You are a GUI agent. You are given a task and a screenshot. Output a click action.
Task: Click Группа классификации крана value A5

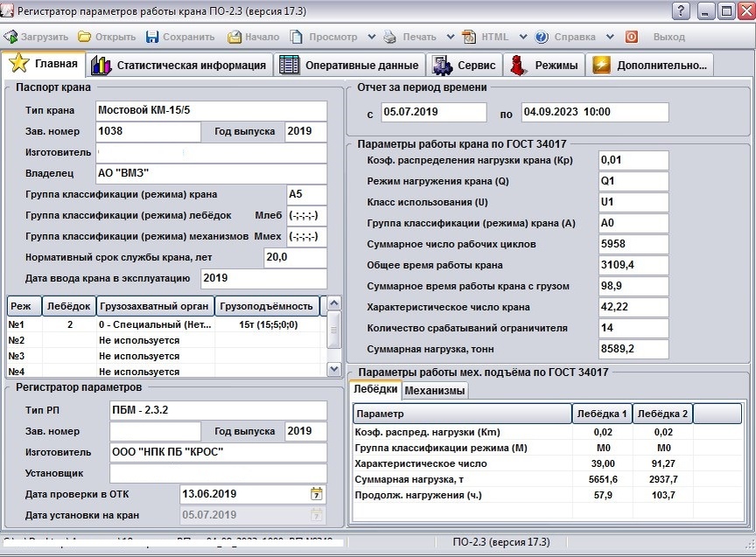coord(306,195)
